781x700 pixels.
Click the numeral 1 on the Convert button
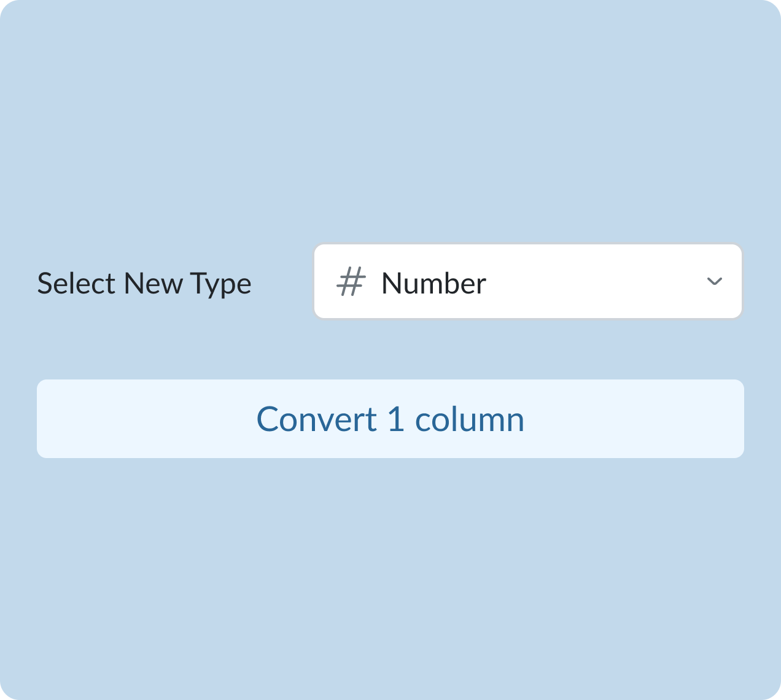point(396,419)
